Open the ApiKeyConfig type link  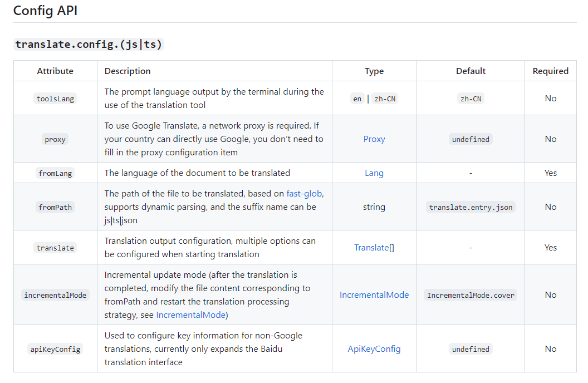(x=374, y=349)
